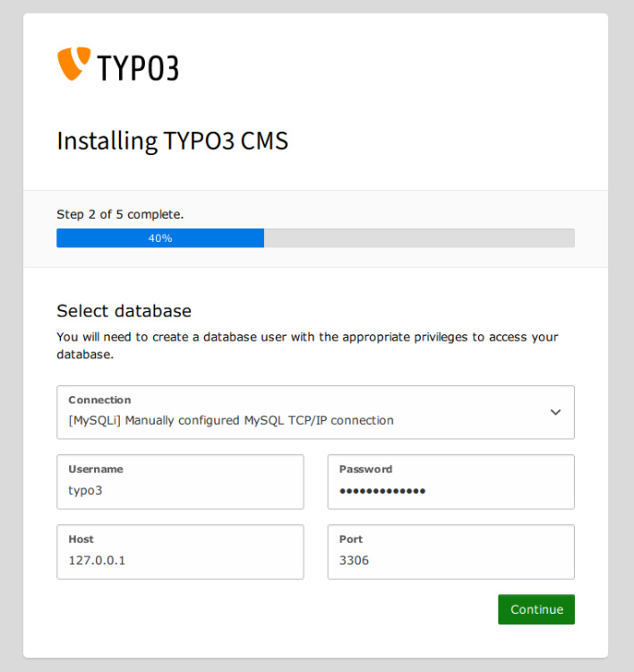Focus the Username field containing typo3

(180, 490)
